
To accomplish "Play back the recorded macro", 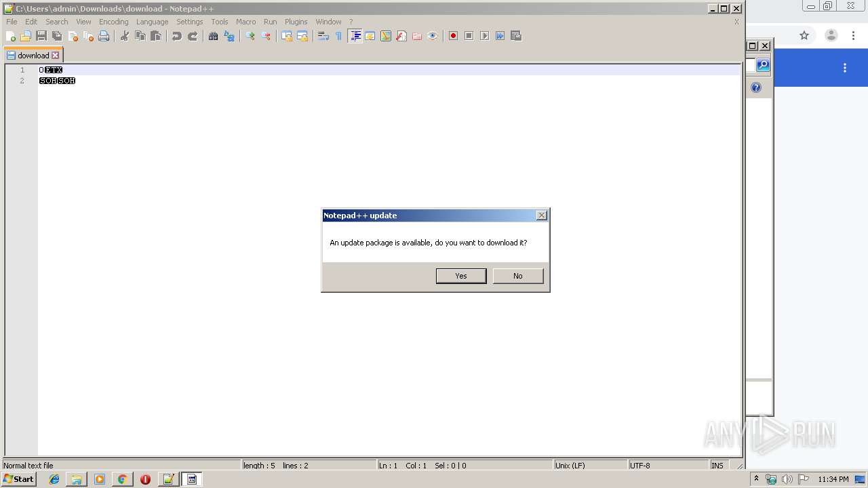I will (485, 36).
